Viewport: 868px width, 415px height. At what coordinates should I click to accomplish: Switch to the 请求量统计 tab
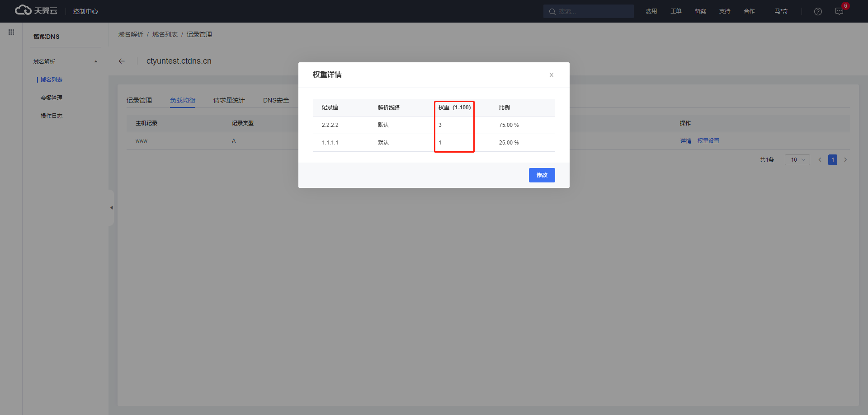[x=229, y=100]
